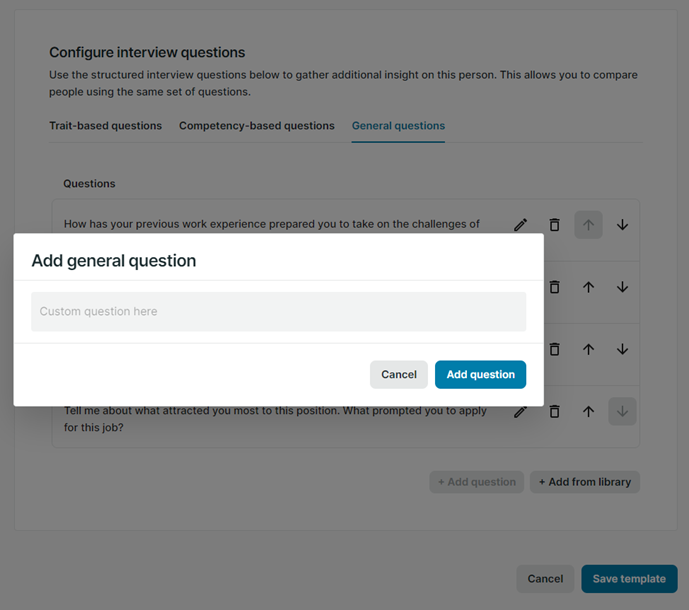Cancel the Add general question dialog
689x610 pixels.
click(x=399, y=374)
